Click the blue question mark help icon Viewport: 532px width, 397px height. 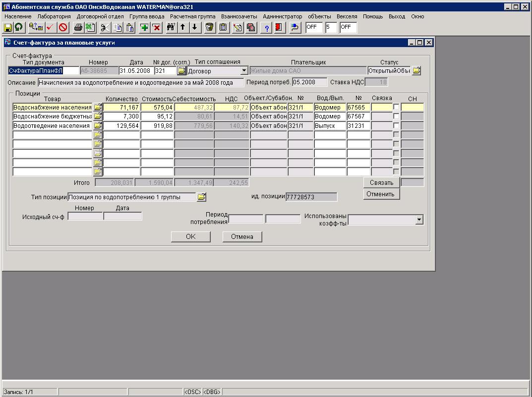tap(267, 27)
